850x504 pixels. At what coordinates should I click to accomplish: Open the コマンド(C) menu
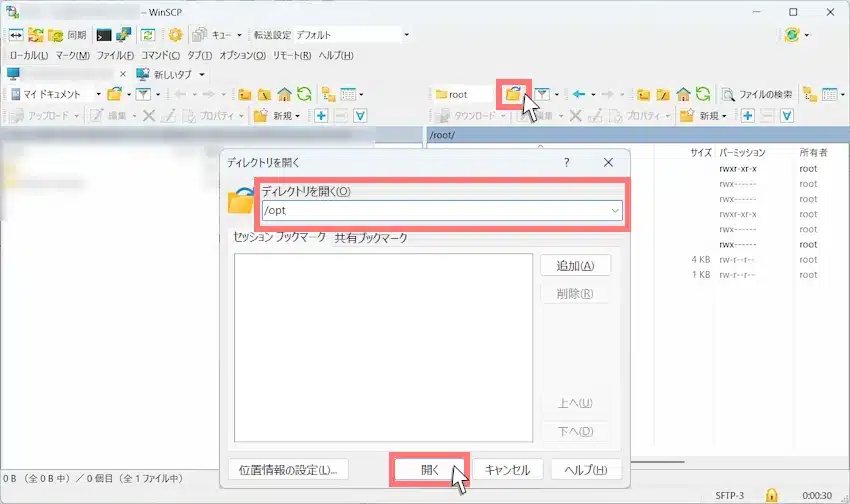pyautogui.click(x=160, y=55)
